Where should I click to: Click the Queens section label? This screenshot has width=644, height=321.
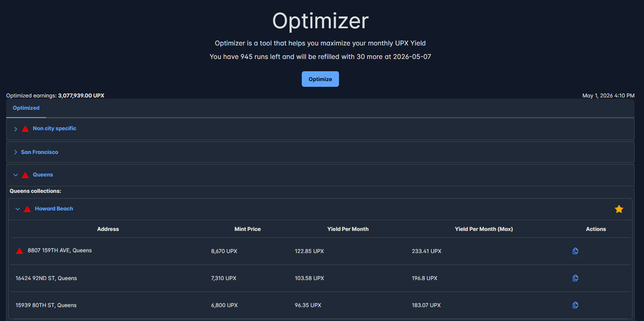[43, 175]
